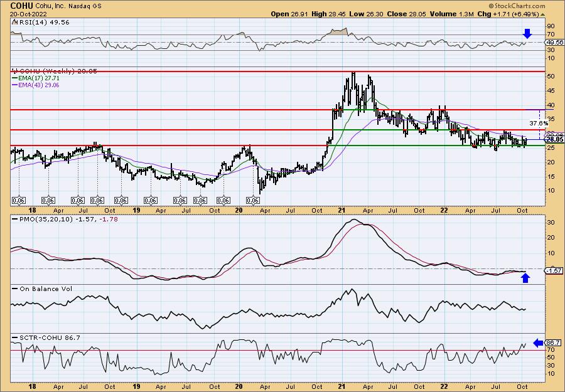Viewport: 565px width, 392px height.
Task: Click the 50 level on price axis
Action: [x=551, y=77]
